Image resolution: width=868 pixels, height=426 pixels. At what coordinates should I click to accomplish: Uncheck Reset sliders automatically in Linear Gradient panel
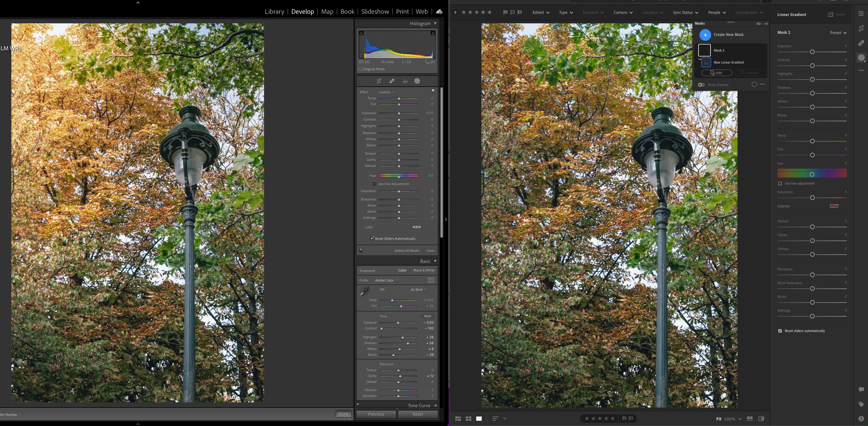[x=780, y=331]
